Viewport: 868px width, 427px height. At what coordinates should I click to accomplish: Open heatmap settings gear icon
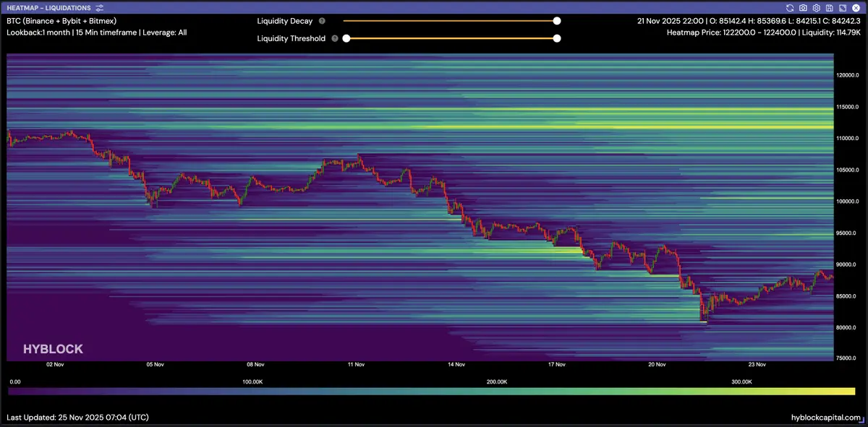816,8
